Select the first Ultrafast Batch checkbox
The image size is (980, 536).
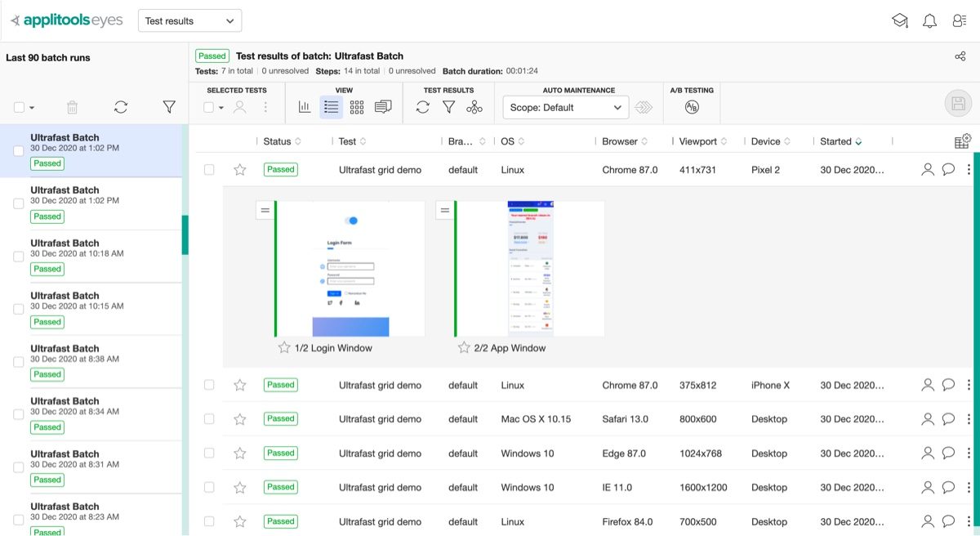[x=19, y=151]
